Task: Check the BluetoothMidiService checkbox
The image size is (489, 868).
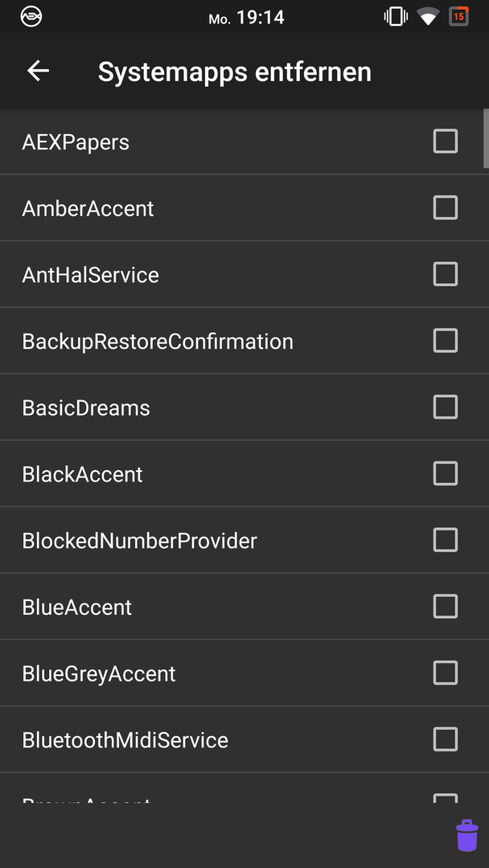Action: [446, 739]
